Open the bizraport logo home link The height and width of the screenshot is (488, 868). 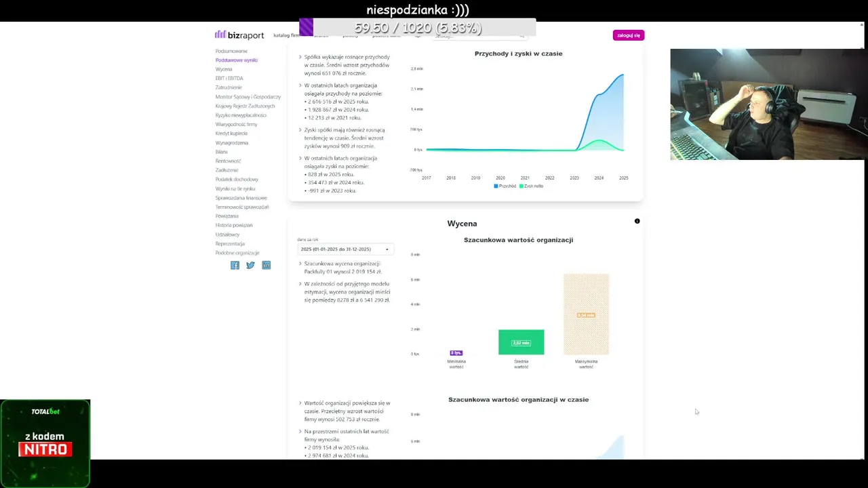(239, 35)
